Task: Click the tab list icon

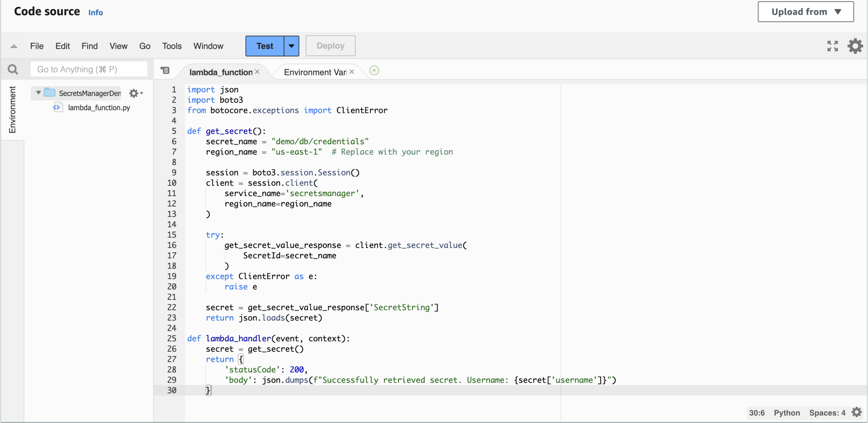Action: point(165,71)
